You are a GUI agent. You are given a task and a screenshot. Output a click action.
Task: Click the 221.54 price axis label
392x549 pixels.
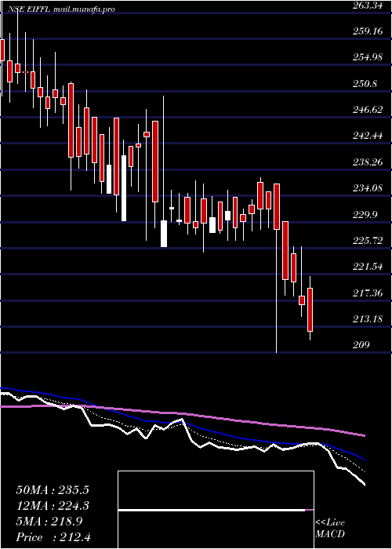pos(368,267)
